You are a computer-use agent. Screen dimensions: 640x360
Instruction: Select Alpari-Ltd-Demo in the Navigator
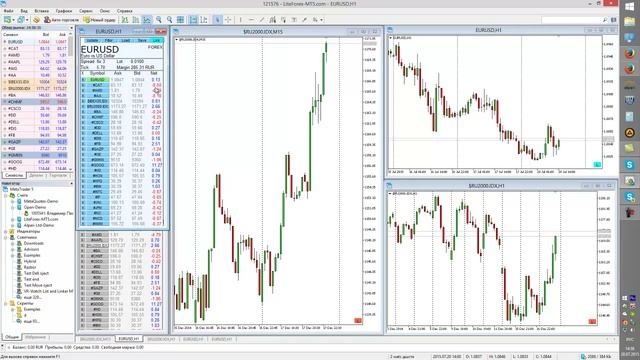[39, 225]
